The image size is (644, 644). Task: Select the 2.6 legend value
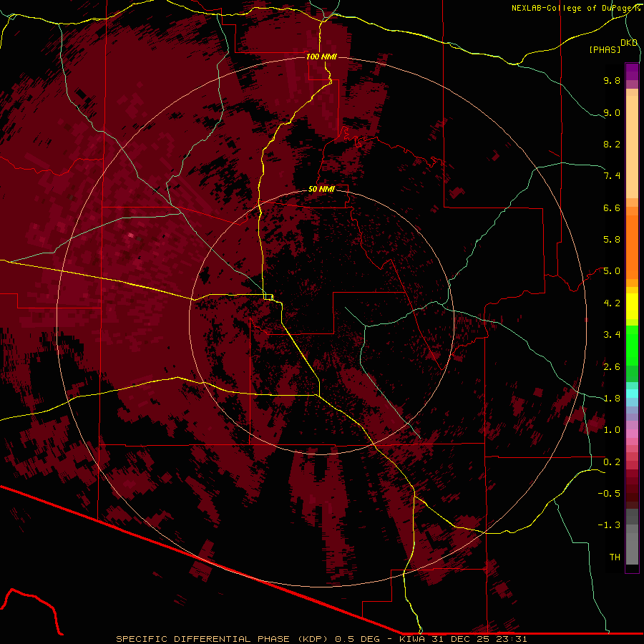[612, 367]
